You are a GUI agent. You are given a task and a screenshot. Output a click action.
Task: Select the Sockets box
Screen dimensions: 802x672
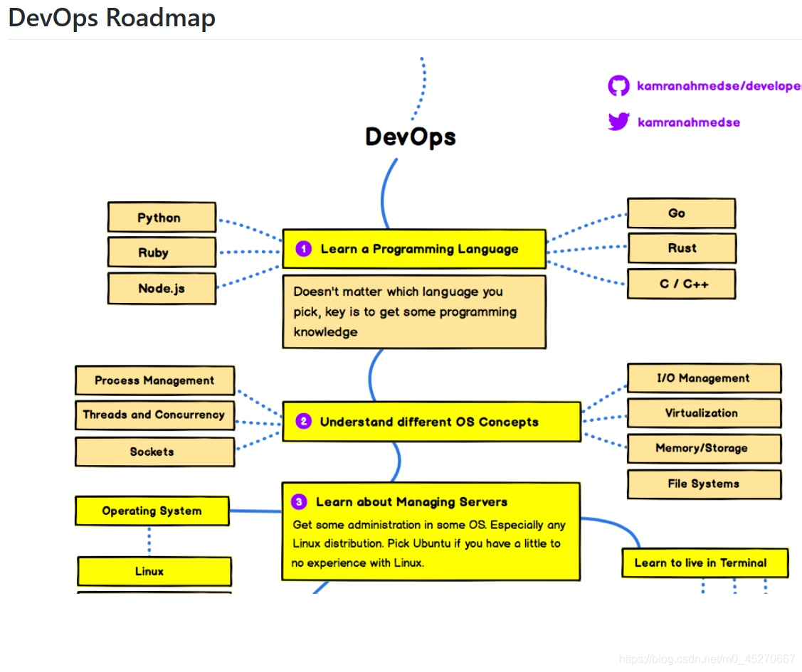point(155,452)
